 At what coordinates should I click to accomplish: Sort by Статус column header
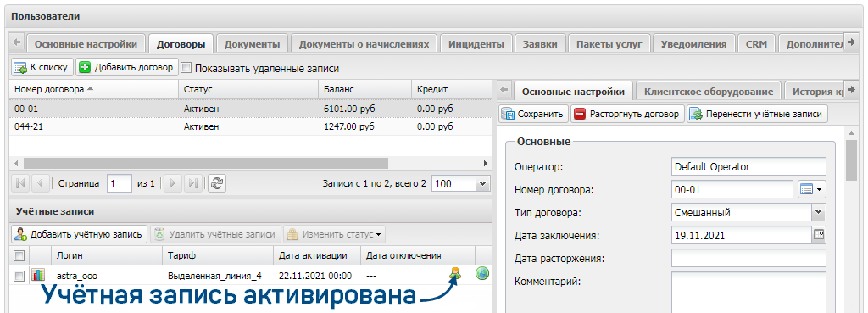click(x=248, y=89)
